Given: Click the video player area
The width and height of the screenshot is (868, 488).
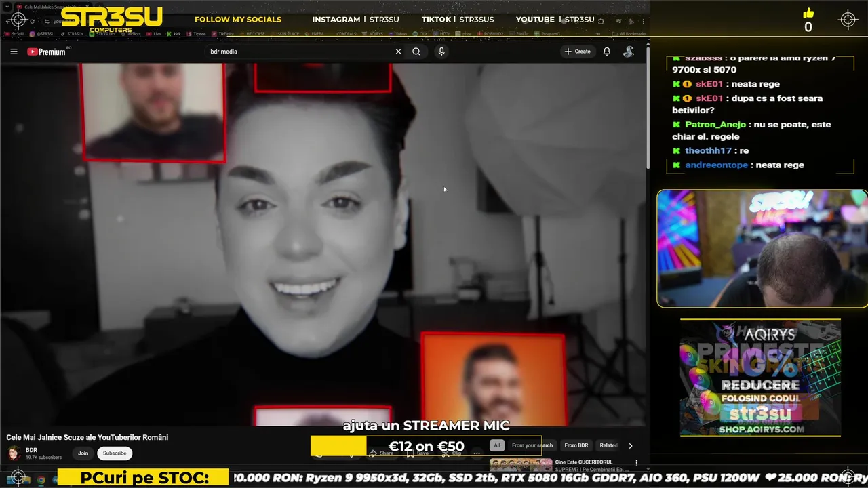Looking at the screenshot, I should coord(323,244).
